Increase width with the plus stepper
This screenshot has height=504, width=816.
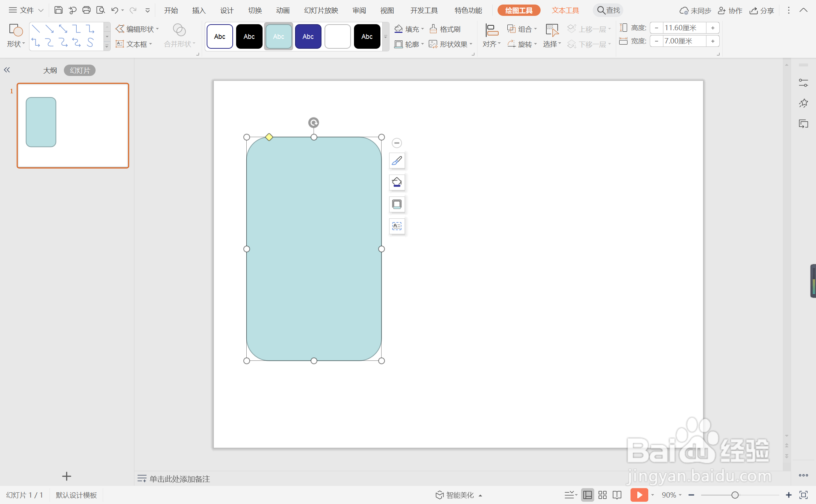tap(712, 41)
